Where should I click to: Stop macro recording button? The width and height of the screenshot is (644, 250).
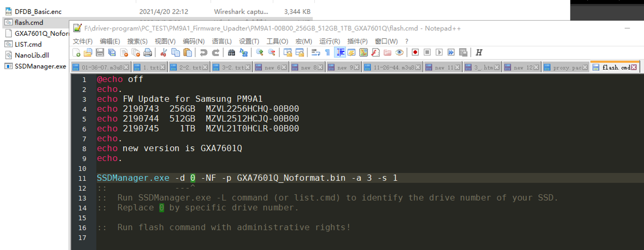tap(427, 53)
